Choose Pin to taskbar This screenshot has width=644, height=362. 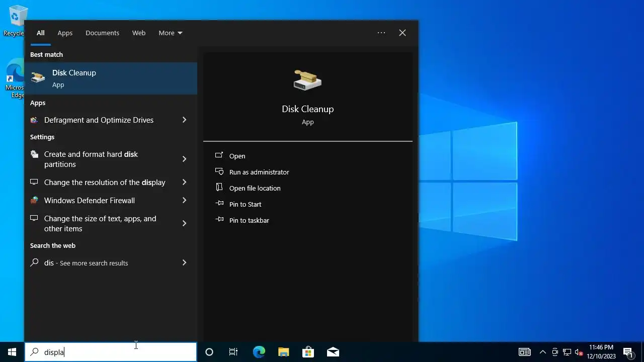(249, 220)
